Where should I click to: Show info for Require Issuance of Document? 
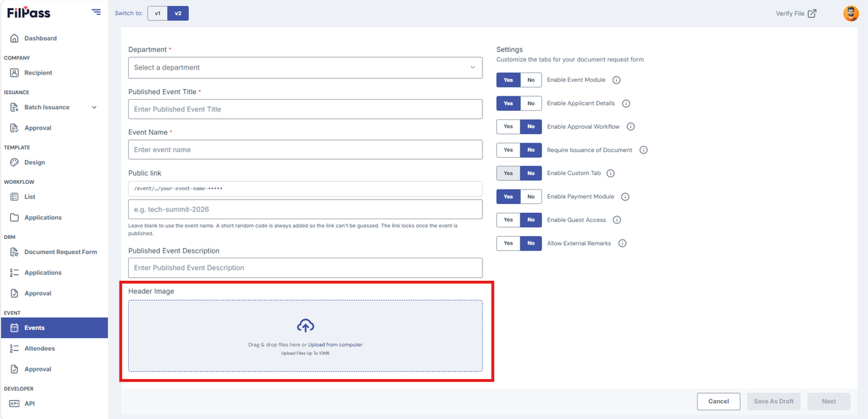pos(644,150)
